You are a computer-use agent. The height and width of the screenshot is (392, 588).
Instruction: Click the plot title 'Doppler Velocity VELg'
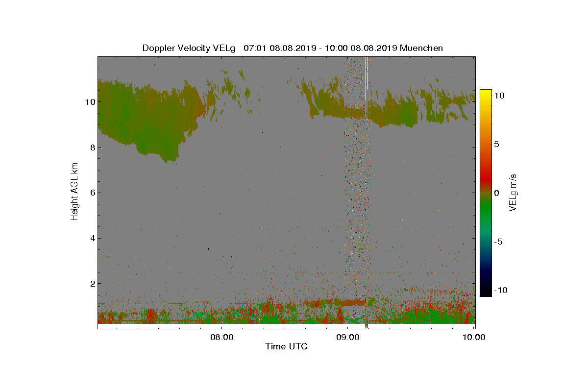189,48
